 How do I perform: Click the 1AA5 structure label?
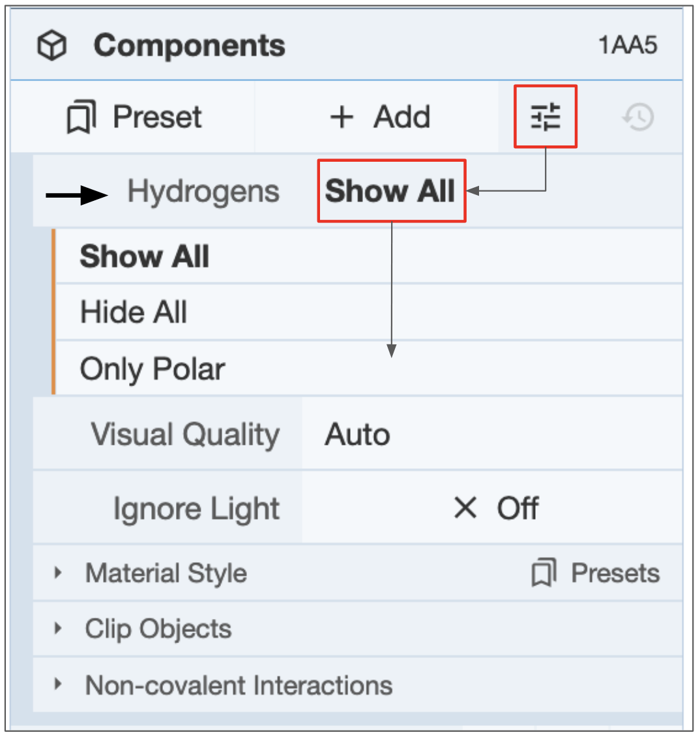point(627,46)
